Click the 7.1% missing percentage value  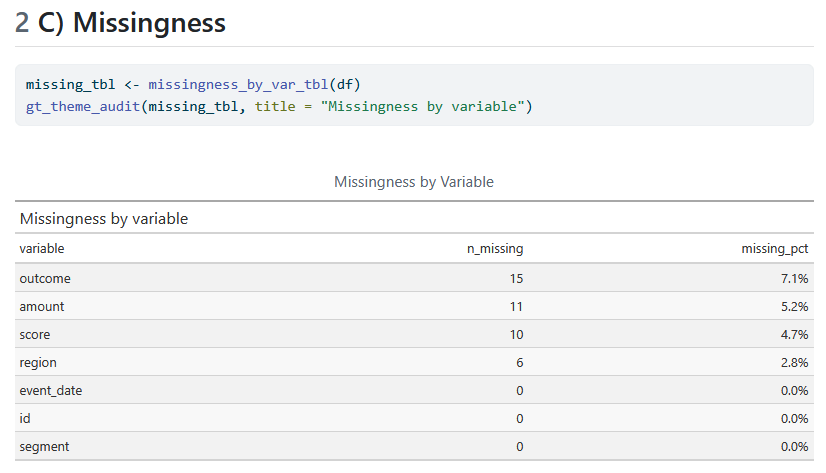(793, 278)
